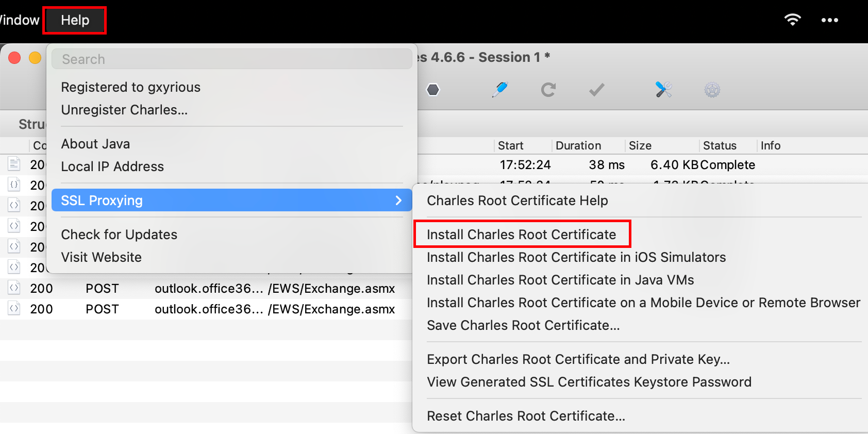Image resolution: width=868 pixels, height=434 pixels.
Task: Click the first Complete status cell
Action: click(x=728, y=165)
